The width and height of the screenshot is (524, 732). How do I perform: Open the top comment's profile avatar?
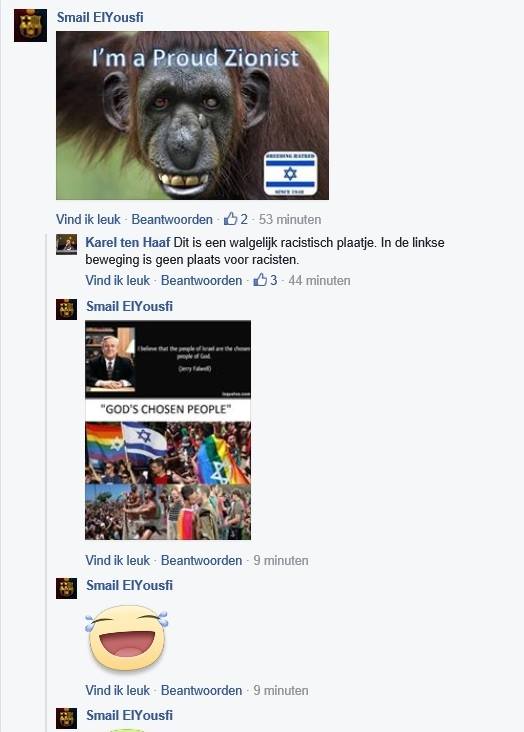(30, 25)
